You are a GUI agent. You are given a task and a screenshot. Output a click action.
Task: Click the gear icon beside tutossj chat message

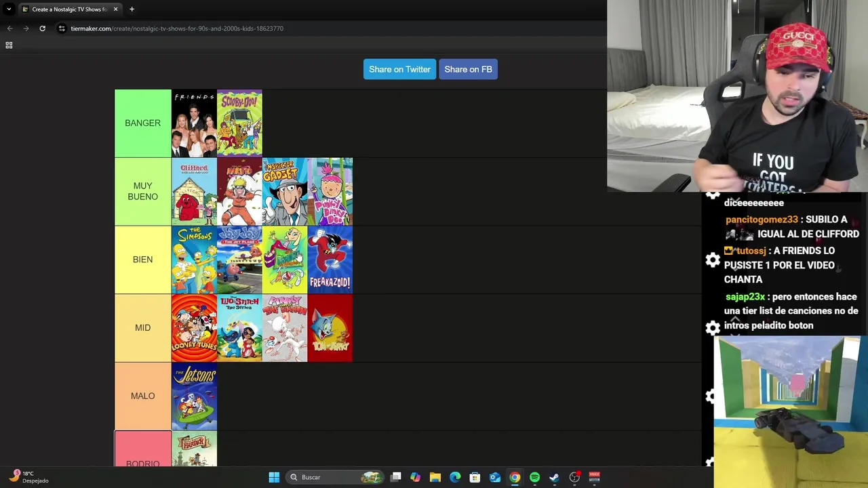pos(713,260)
